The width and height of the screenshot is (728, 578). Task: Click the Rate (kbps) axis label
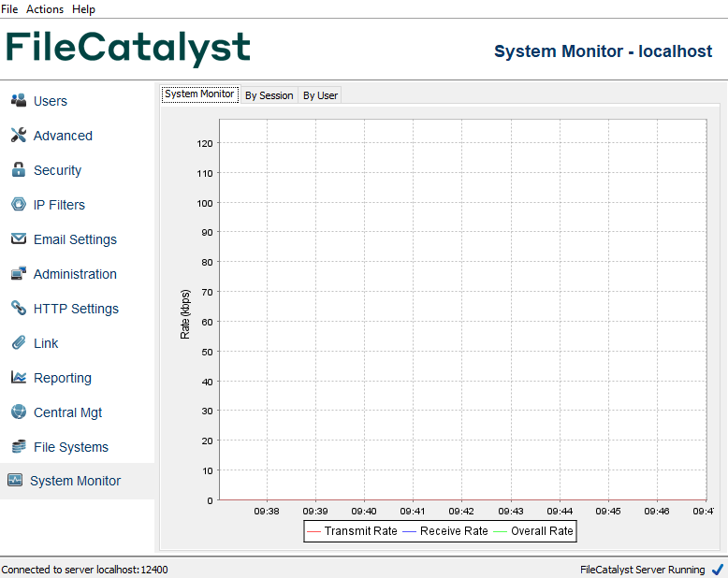pos(184,314)
